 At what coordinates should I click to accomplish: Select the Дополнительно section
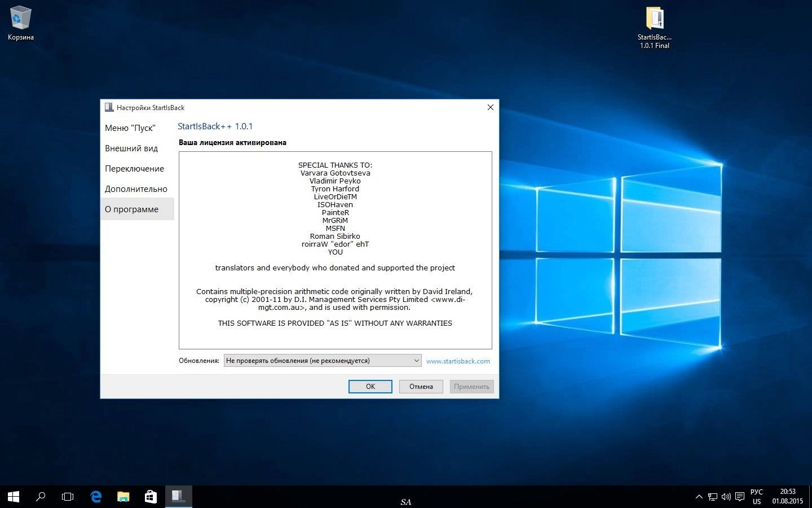pyautogui.click(x=137, y=189)
